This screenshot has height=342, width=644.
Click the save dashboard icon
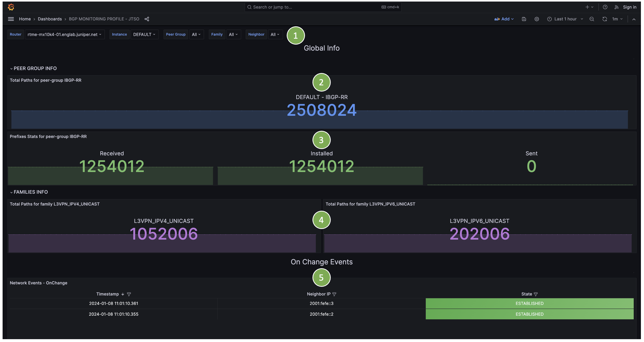pyautogui.click(x=524, y=19)
